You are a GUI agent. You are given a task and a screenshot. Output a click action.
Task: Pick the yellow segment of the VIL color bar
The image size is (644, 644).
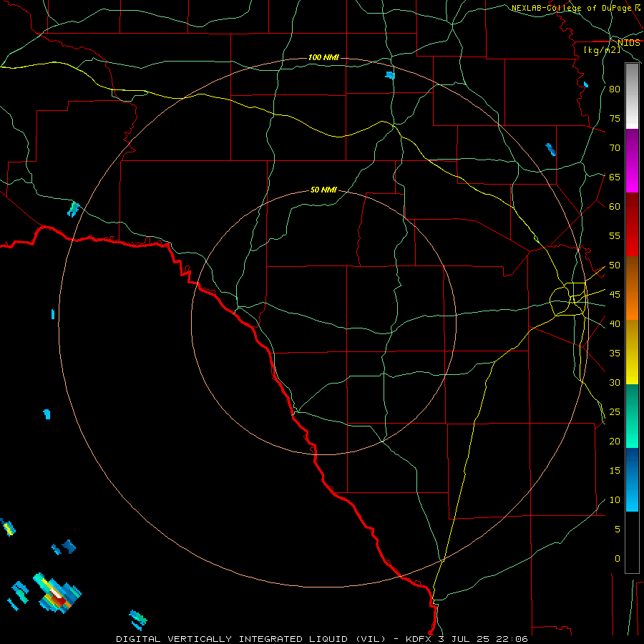pos(632,352)
